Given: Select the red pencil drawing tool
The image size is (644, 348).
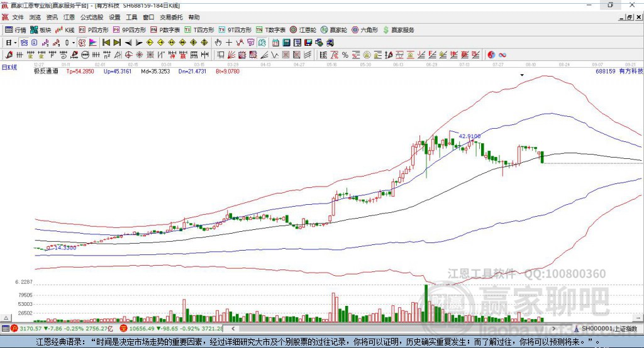Looking at the screenshot, I should click(x=9, y=55).
